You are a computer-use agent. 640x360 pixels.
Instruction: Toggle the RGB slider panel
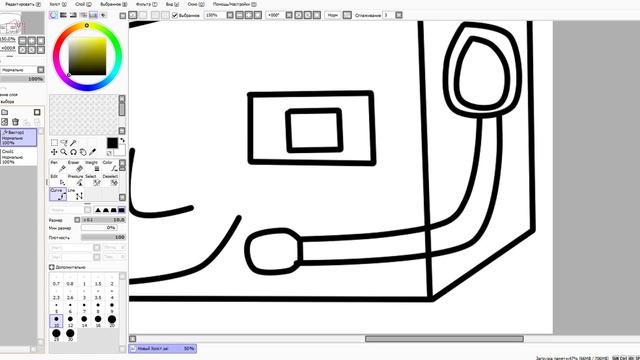pos(63,15)
